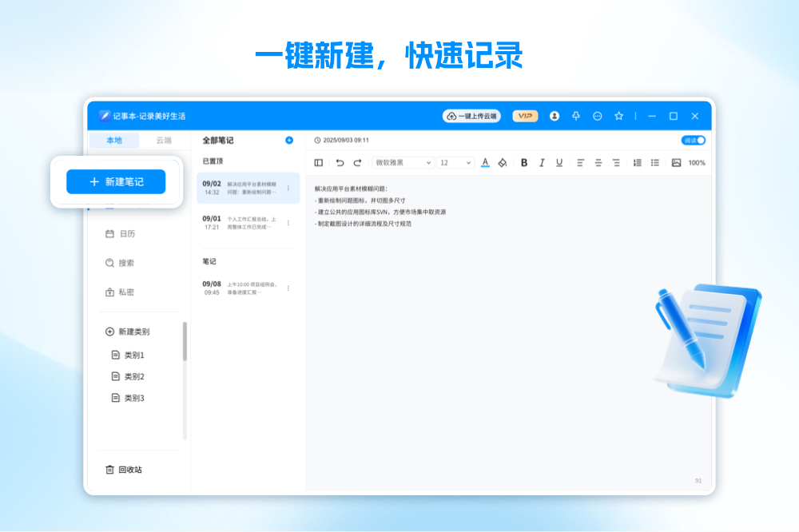Screen dimensions: 799x532
Task: Click the 已置顶 section label
Action: tap(213, 161)
